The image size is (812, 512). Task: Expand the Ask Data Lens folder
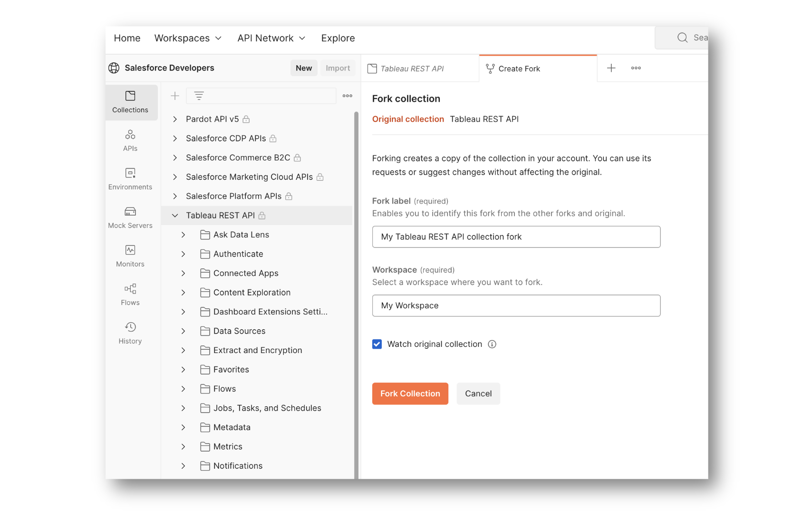pos(183,235)
